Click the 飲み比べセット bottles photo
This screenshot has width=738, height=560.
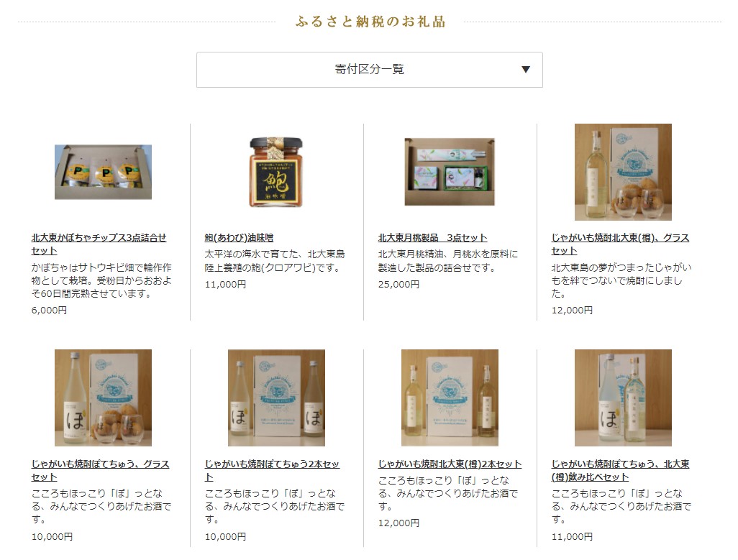[623, 398]
